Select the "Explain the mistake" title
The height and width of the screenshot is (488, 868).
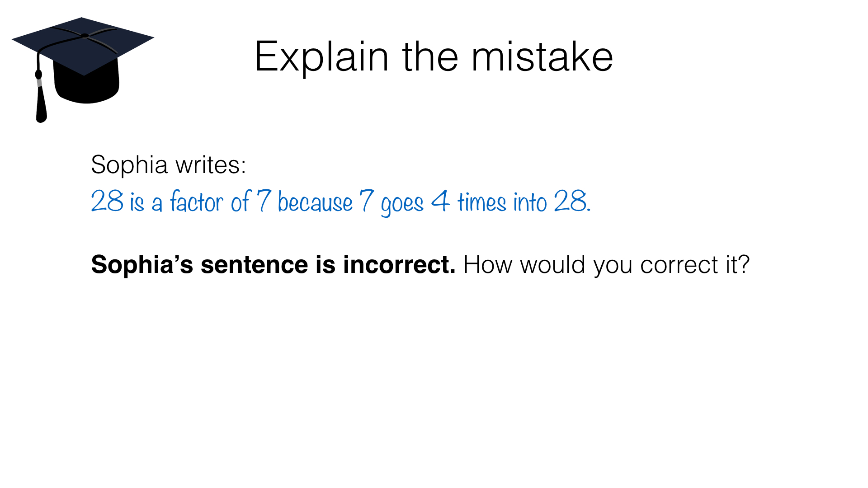(434, 57)
